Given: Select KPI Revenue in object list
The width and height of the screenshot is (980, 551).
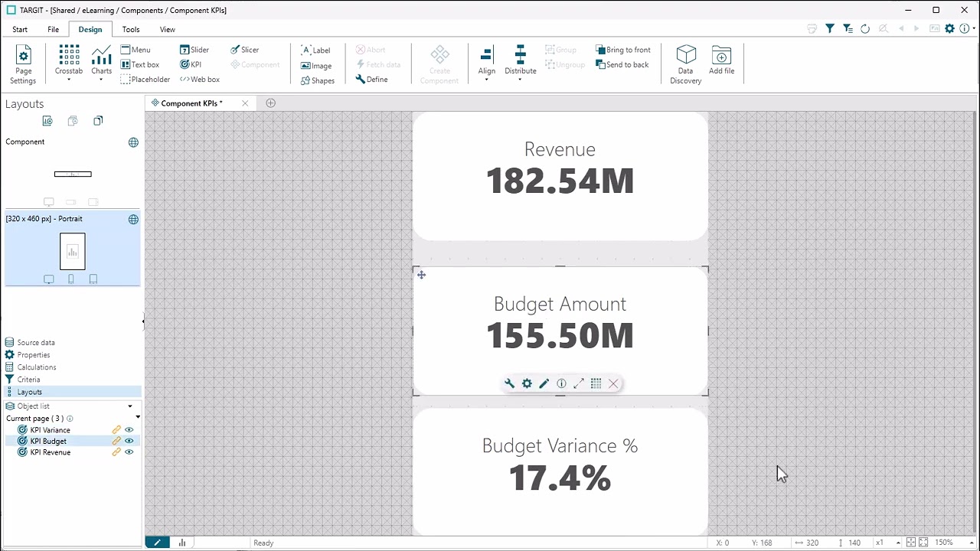Looking at the screenshot, I should pyautogui.click(x=51, y=452).
